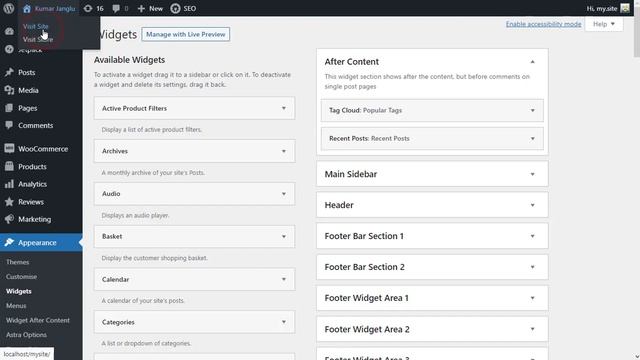Click the Reviews star icon
This screenshot has width=640, height=360.
click(x=9, y=202)
